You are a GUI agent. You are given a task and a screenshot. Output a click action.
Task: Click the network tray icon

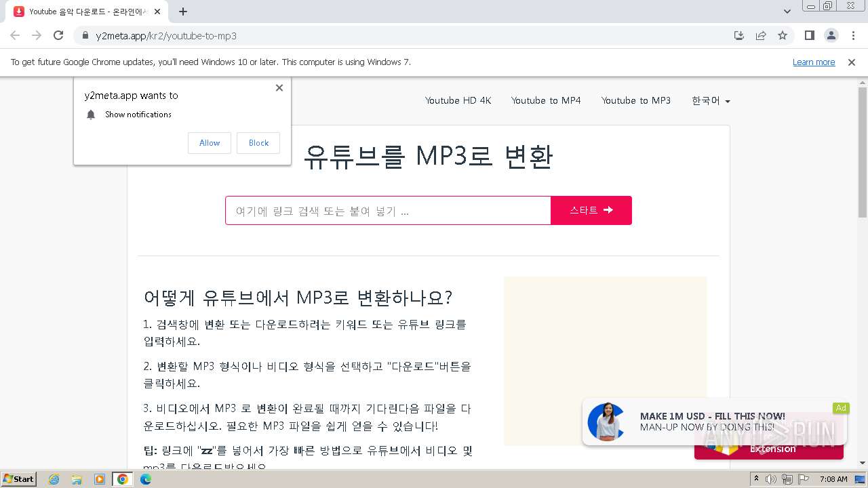click(787, 479)
